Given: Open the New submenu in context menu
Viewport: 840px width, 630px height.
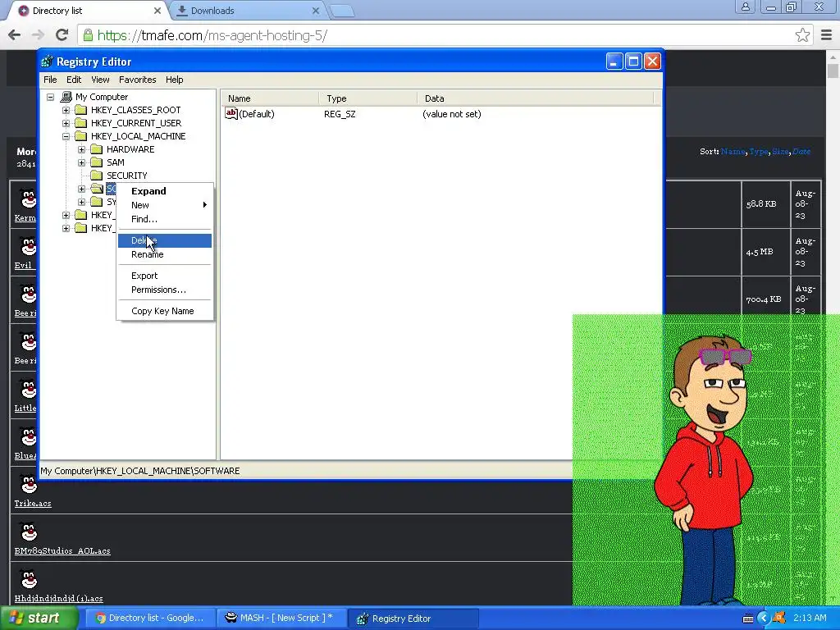Looking at the screenshot, I should 164,205.
